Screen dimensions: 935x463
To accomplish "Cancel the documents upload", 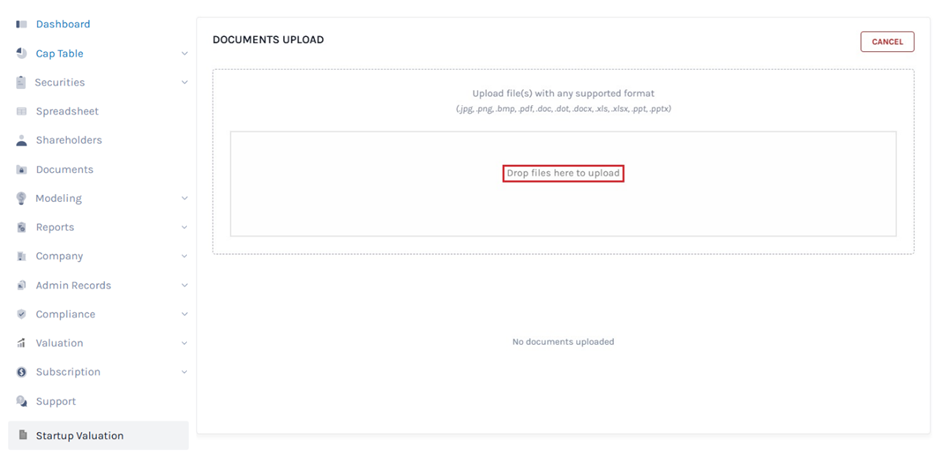I will tap(887, 42).
